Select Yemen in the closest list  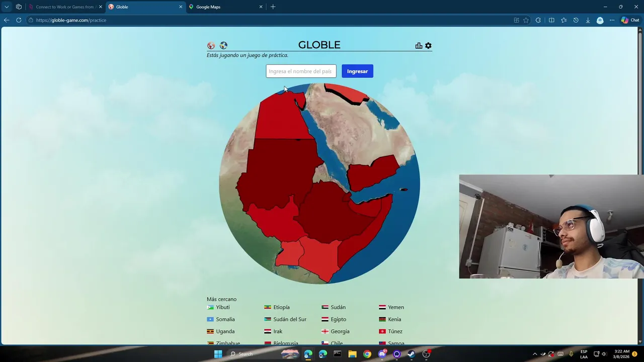391,307
